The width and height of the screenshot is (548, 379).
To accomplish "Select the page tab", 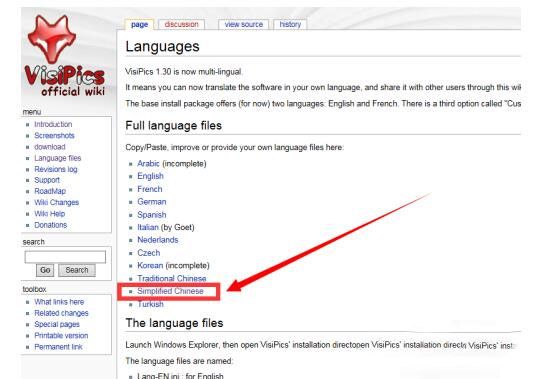I will pos(139,24).
